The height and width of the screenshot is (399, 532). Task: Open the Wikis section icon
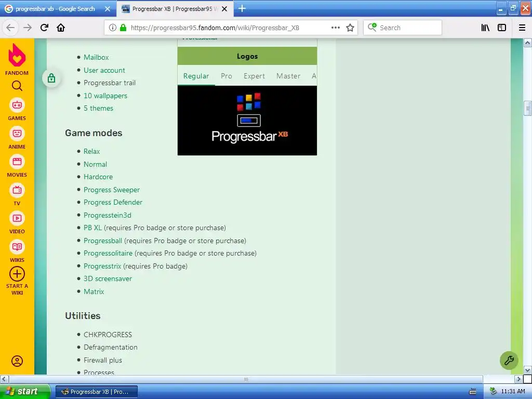coord(17,247)
